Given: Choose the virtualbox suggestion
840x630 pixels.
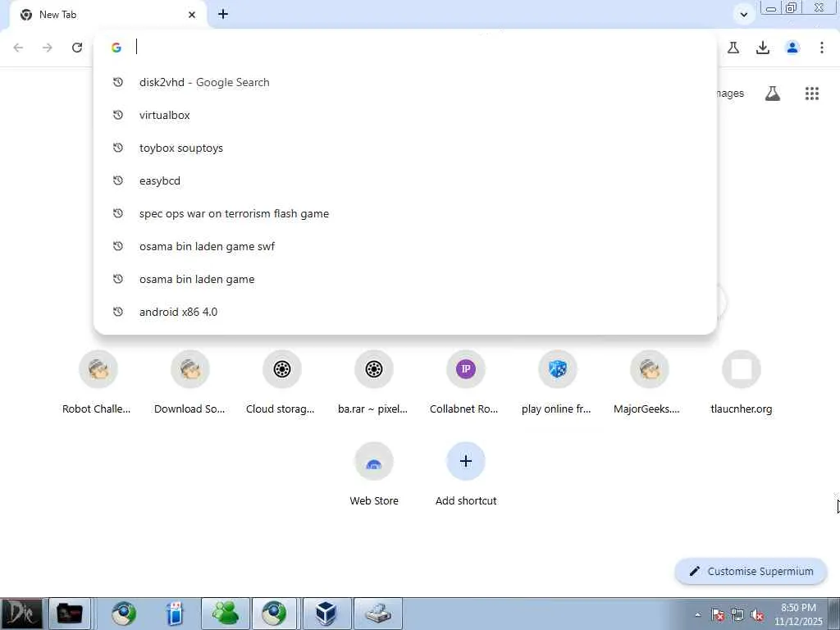Looking at the screenshot, I should point(404,115).
